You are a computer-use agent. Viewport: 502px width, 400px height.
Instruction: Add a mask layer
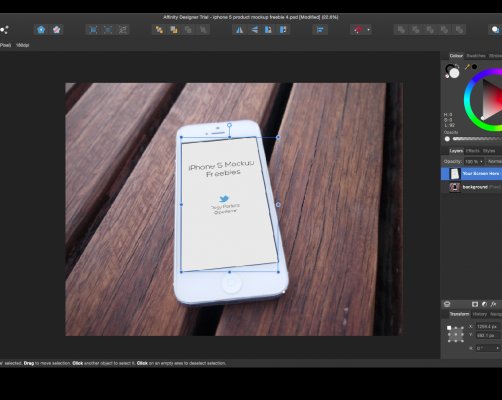click(475, 304)
